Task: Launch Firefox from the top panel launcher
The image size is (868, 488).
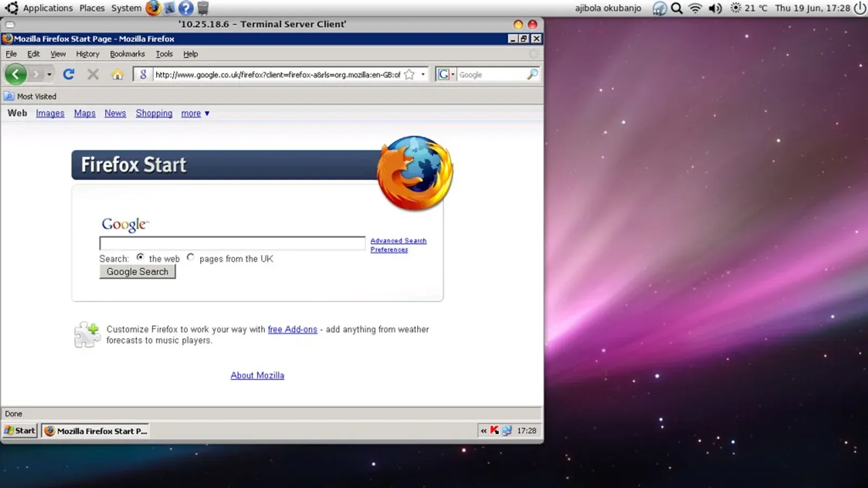Action: [153, 8]
